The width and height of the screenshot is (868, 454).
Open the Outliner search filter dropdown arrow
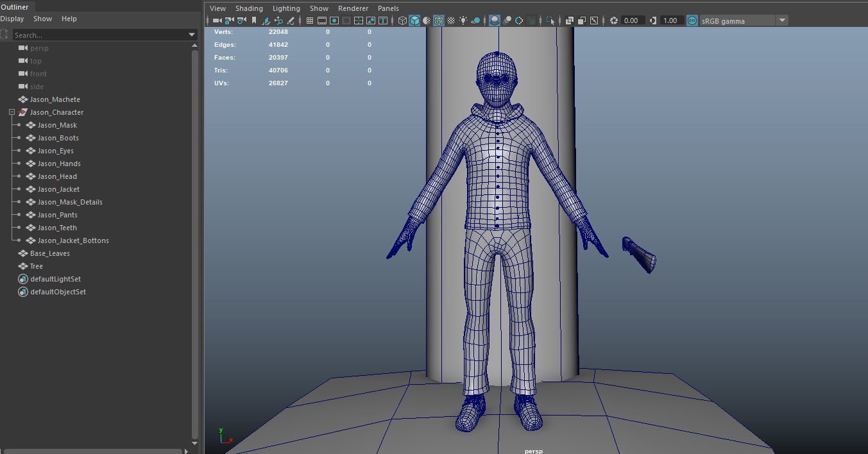tap(192, 35)
